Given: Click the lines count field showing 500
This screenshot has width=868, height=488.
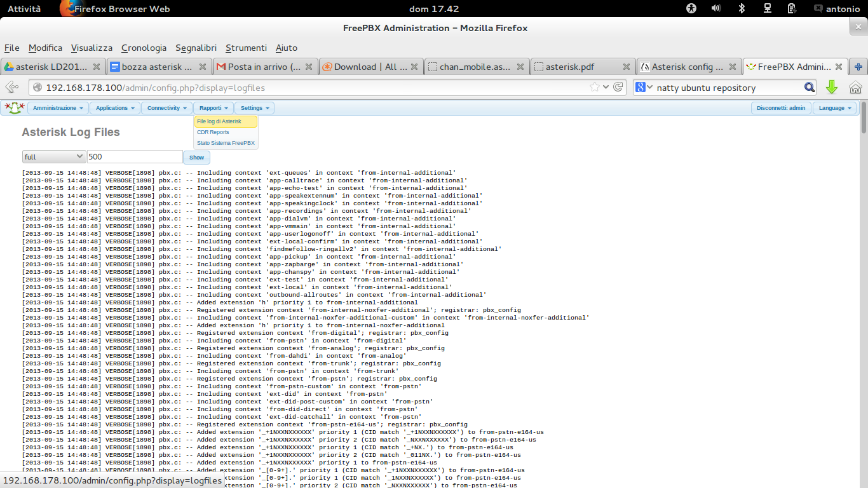Looking at the screenshot, I should [135, 156].
